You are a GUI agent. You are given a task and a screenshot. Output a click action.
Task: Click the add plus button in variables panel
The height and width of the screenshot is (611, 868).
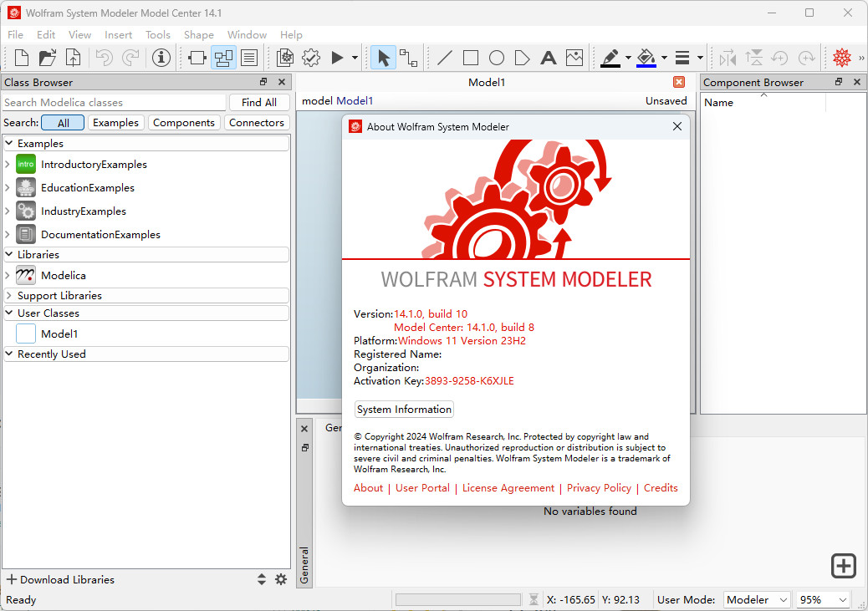point(844,566)
